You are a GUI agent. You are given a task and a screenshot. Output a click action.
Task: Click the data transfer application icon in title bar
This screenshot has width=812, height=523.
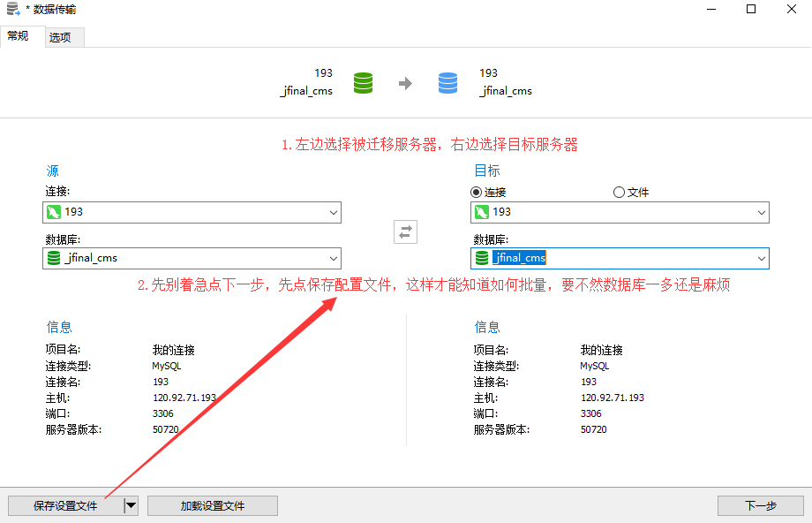(11, 9)
